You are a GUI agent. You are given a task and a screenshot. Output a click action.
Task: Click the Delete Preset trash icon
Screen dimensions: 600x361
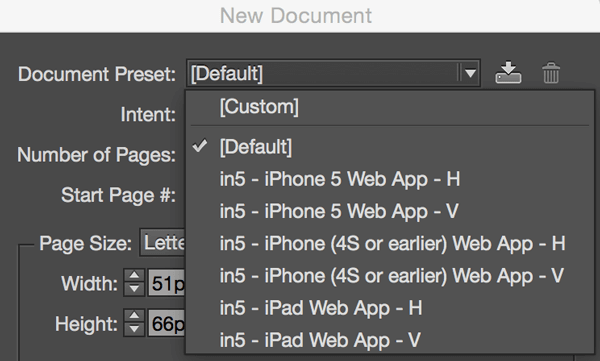pos(551,73)
